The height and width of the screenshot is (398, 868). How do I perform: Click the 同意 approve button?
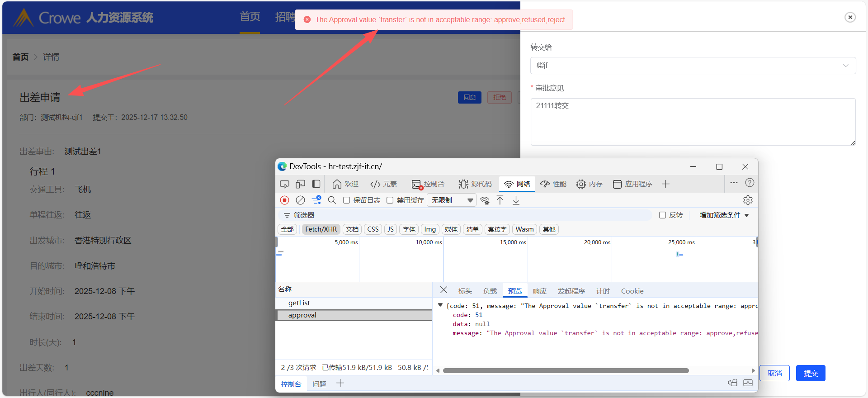tap(470, 97)
